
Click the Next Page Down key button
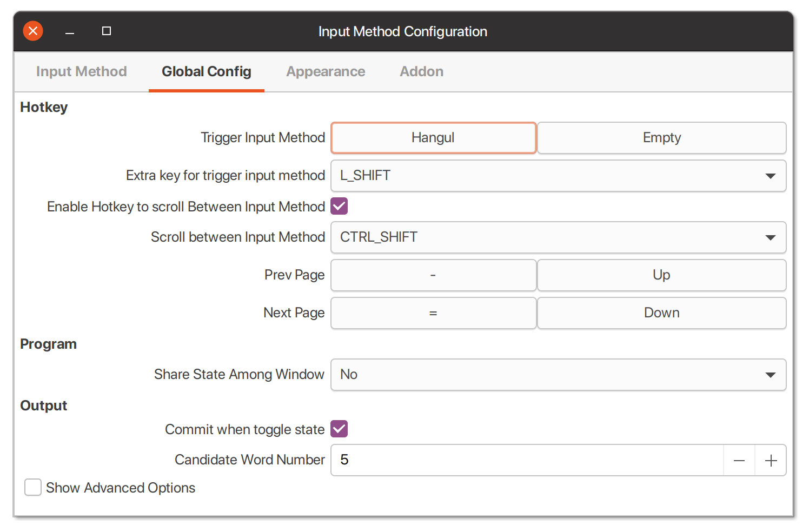[x=661, y=313]
